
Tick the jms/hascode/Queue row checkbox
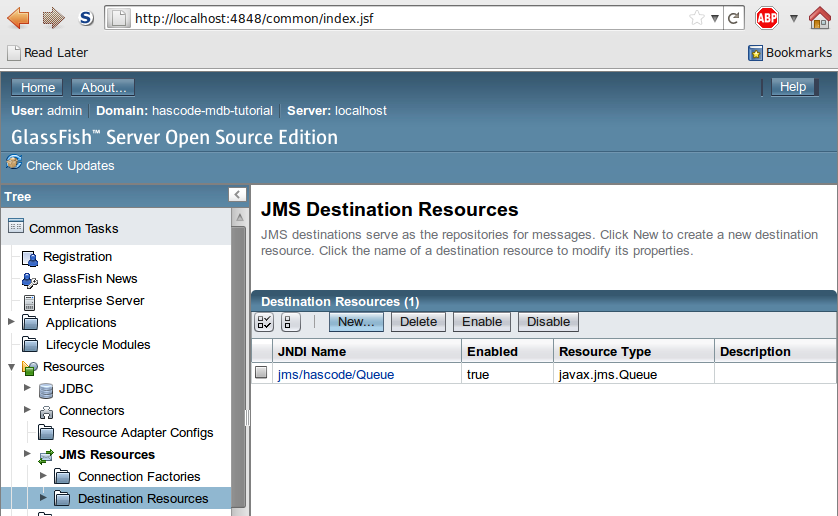coord(261,372)
